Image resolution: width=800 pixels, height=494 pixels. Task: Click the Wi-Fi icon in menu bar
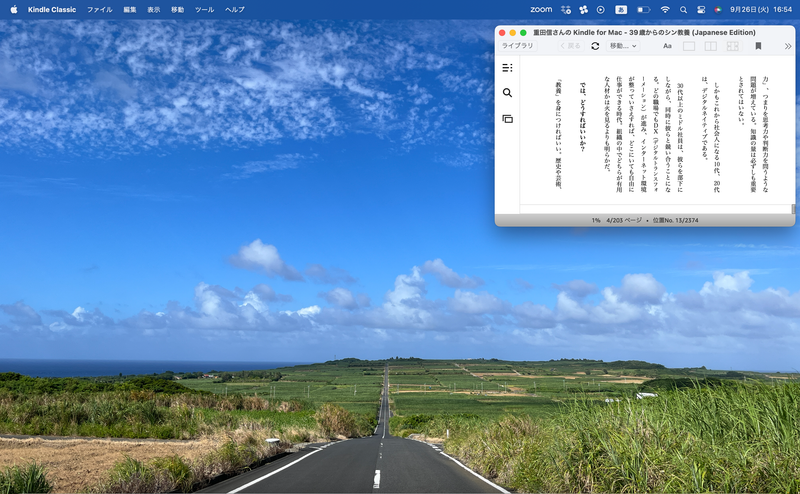pyautogui.click(x=665, y=9)
